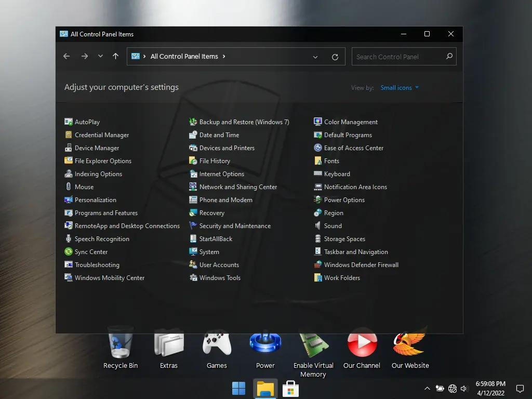532x399 pixels.
Task: Select the Mouse icon
Action: click(x=69, y=187)
